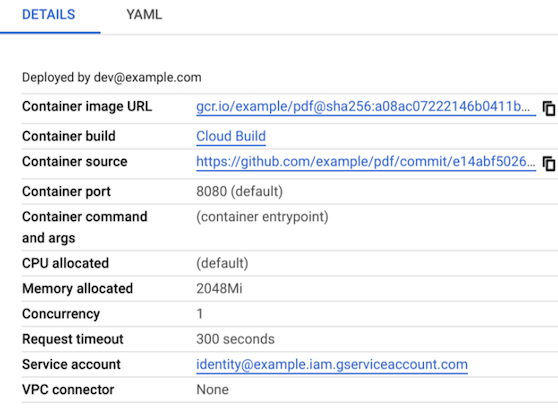The height and width of the screenshot is (415, 558).
Task: Click the Concurrency value '1'
Action: [x=200, y=314]
